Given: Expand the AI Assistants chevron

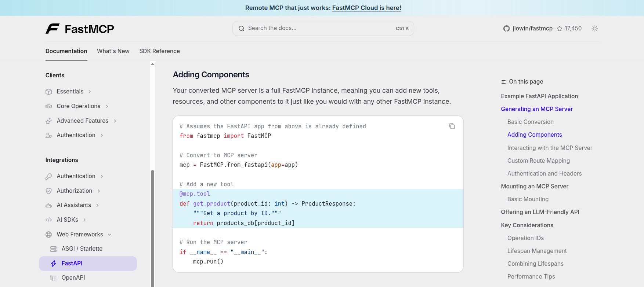Looking at the screenshot, I should [97, 205].
